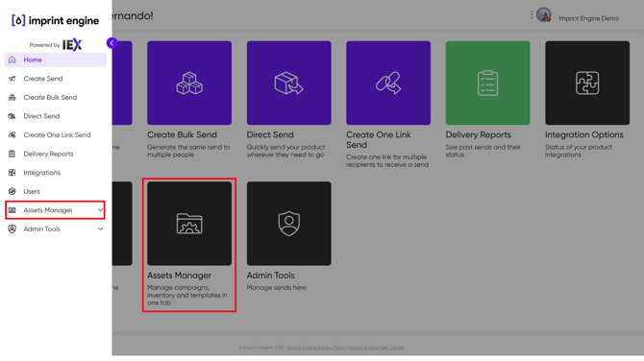Expand the Admin Tools chevron

(x=100, y=229)
